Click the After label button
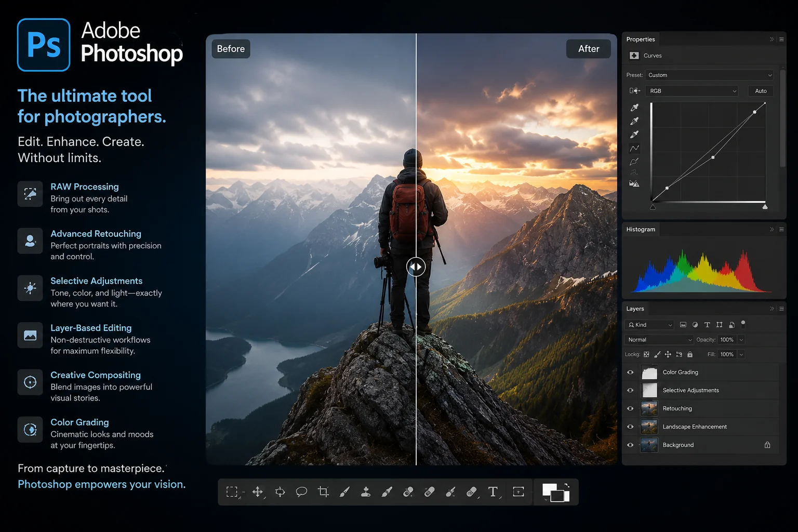This screenshot has height=532, width=798. (589, 49)
